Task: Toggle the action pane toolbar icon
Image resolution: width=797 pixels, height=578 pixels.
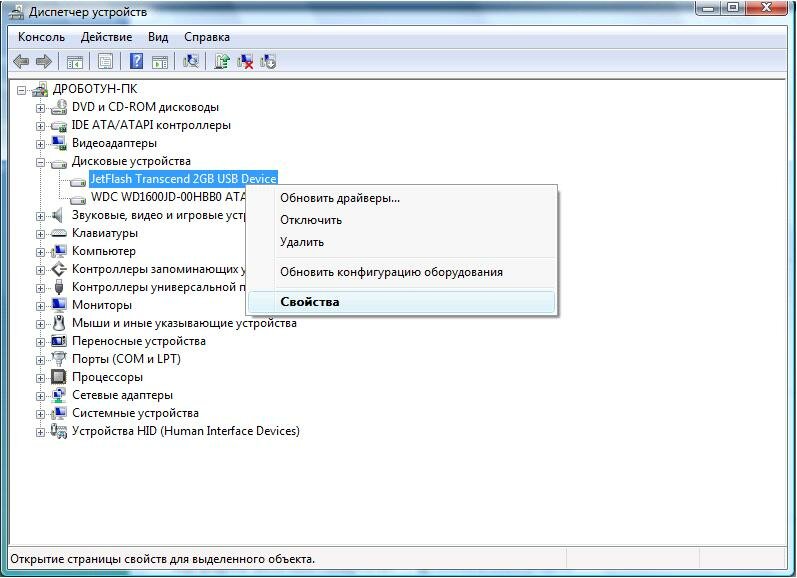Action: [160, 62]
